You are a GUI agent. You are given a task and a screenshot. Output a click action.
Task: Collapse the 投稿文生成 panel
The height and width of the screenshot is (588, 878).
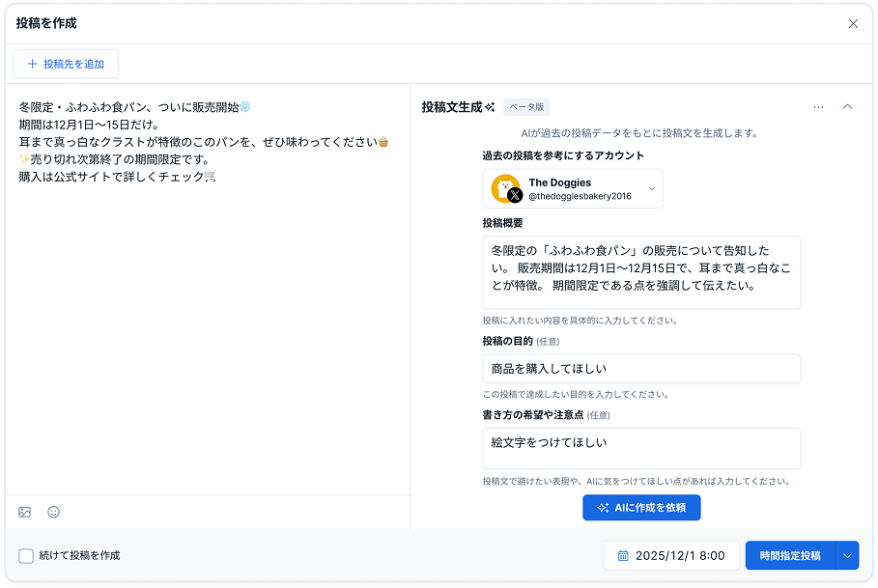(847, 107)
